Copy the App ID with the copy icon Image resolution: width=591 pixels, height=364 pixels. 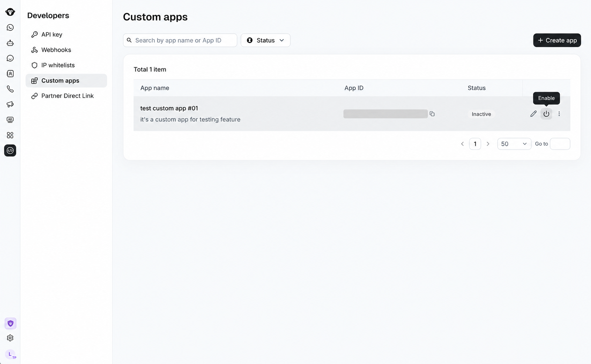pos(432,114)
